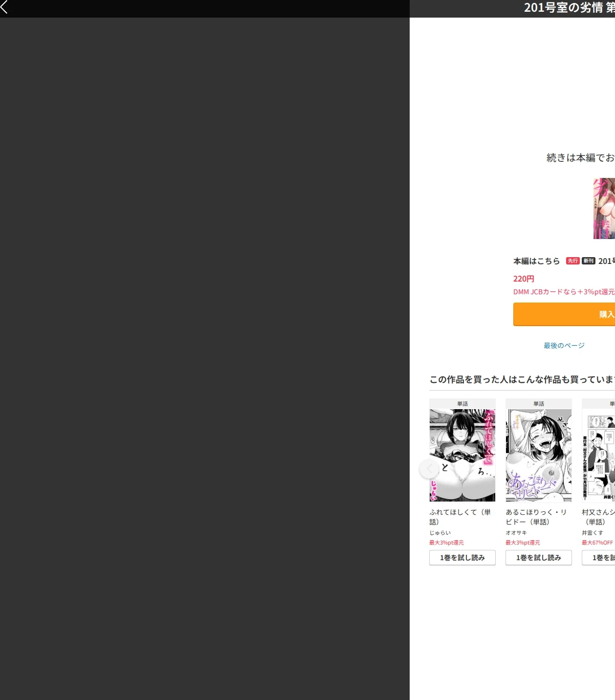Screen dimensions: 615x700
Task: Click the dark 新刊 badge
Action: pyautogui.click(x=588, y=261)
